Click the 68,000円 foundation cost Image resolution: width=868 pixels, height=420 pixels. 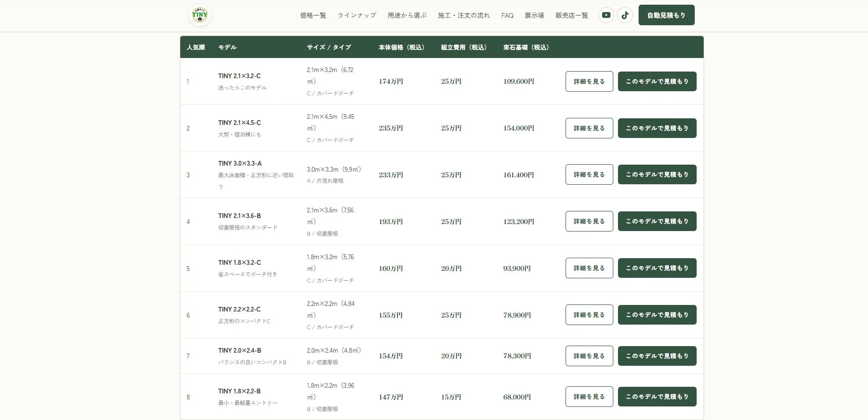(517, 397)
